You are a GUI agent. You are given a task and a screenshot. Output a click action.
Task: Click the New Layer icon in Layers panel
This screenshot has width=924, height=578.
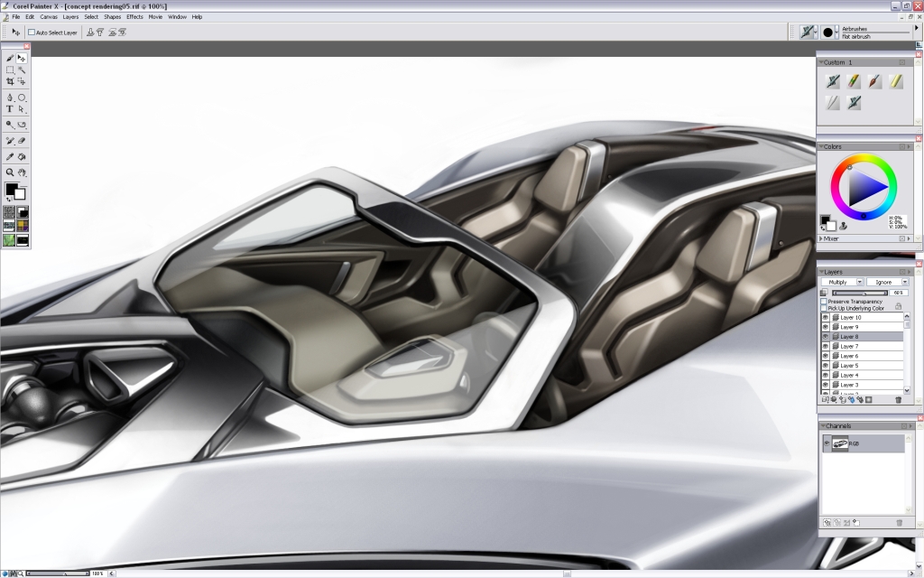click(824, 399)
